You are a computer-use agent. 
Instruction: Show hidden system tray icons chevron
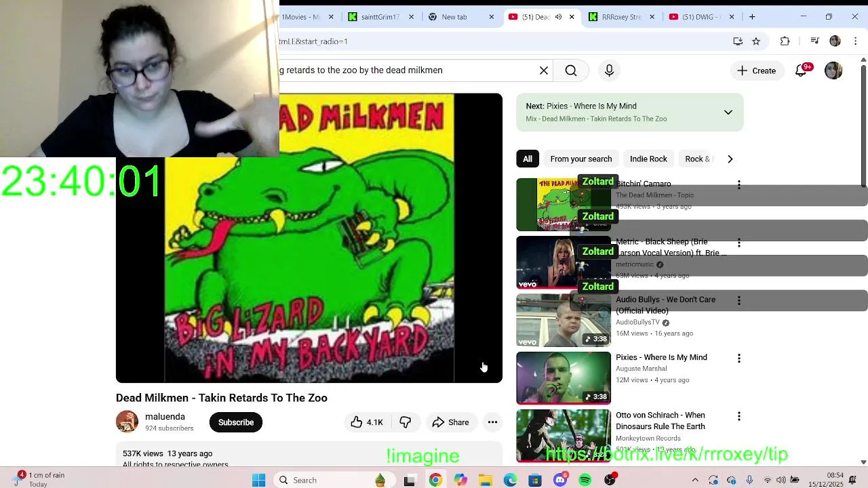tap(696, 480)
